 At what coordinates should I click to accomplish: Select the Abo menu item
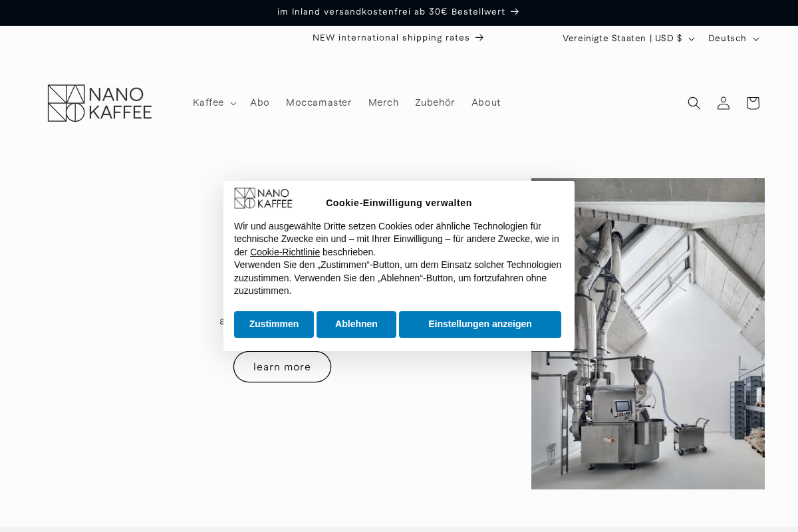tap(260, 102)
